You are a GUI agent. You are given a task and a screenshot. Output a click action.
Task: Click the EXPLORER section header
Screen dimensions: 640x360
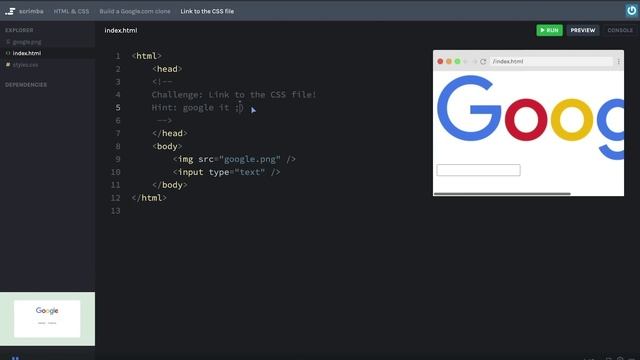pos(19,30)
